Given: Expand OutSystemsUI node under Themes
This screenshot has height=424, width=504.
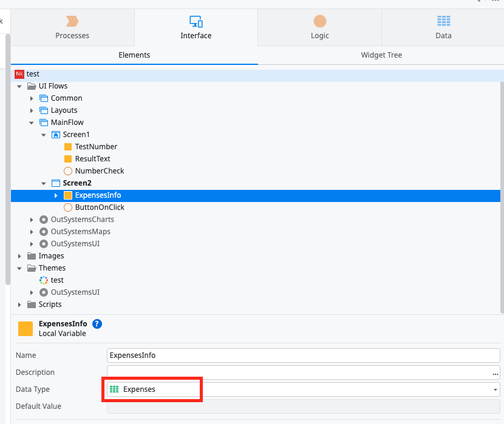Looking at the screenshot, I should click(x=32, y=292).
